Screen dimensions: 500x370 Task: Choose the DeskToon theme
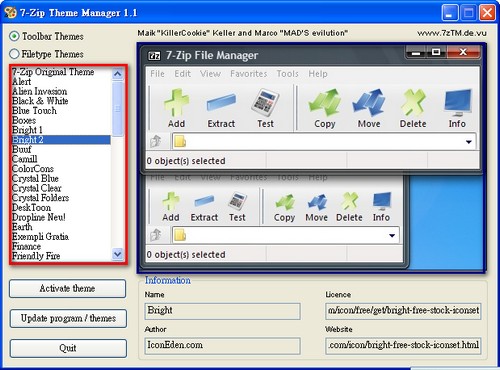61,207
